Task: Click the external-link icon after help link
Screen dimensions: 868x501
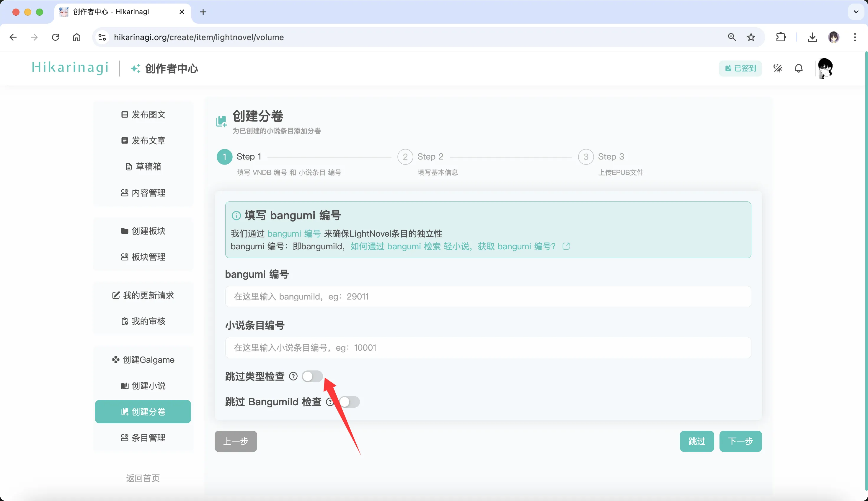Action: point(566,246)
